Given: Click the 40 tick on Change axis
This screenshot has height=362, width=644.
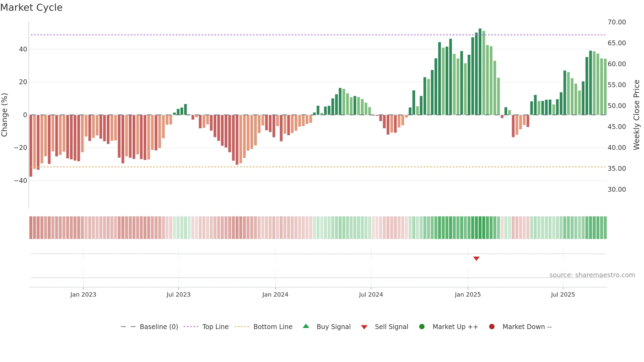Looking at the screenshot, I should coord(23,49).
